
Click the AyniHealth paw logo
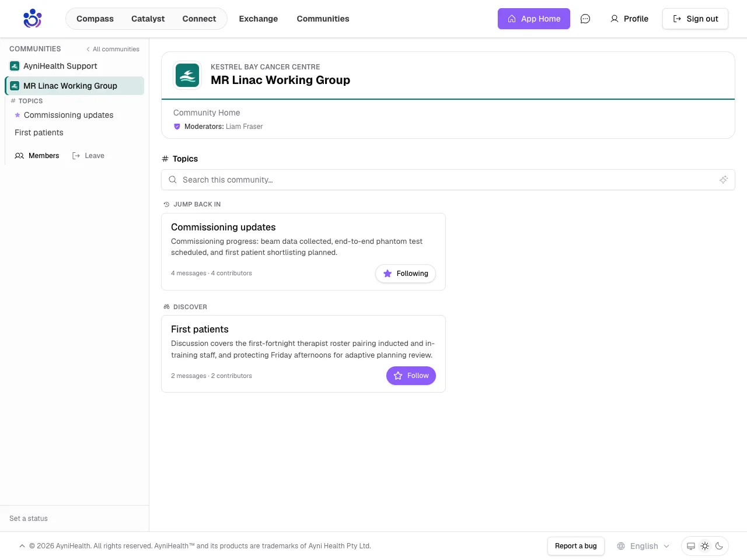click(32, 19)
